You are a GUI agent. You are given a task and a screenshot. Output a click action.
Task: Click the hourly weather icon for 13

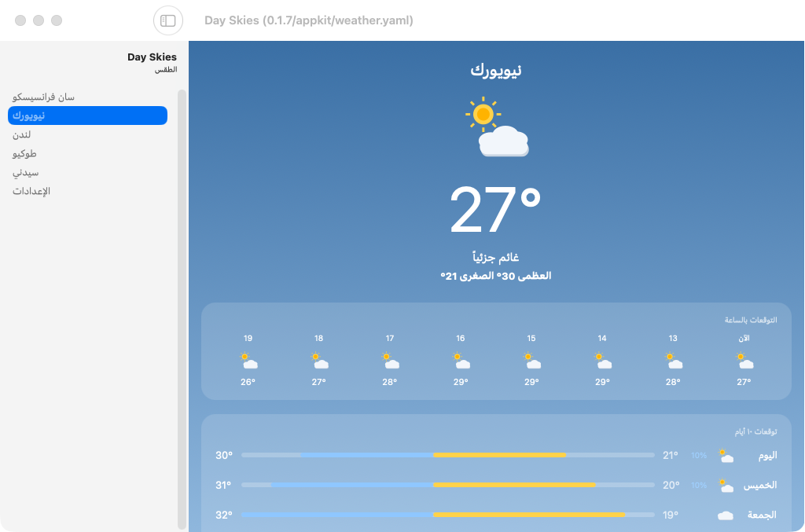[x=673, y=361]
